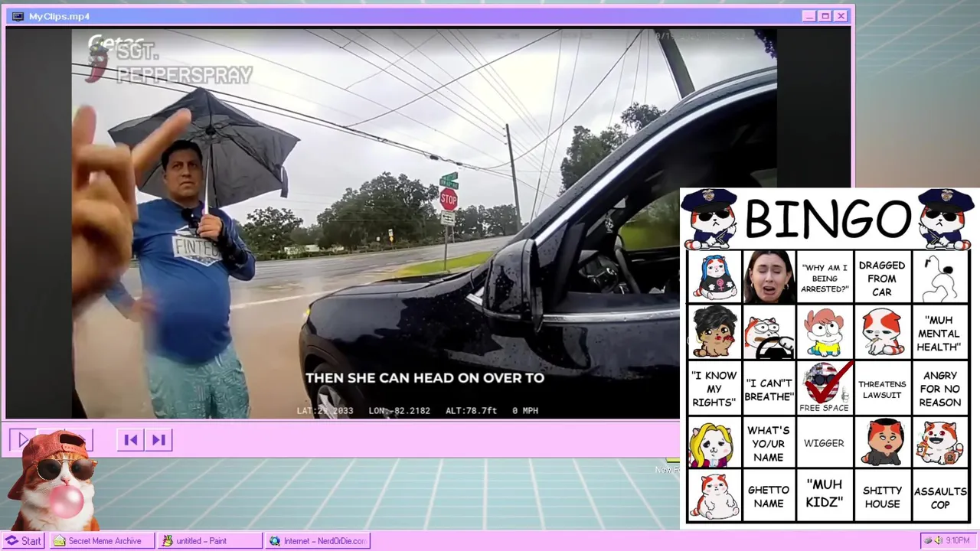
Task: Mark the "Assaults cop" bingo square
Action: (x=939, y=496)
